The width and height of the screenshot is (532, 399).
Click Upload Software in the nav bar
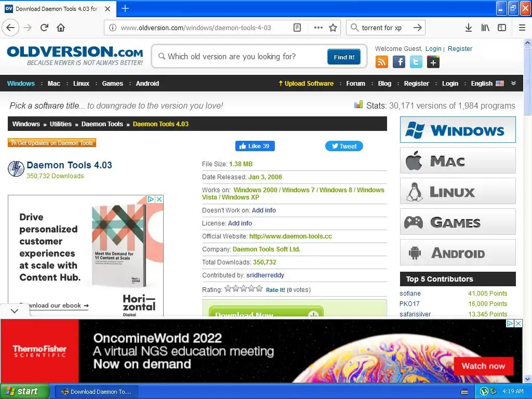click(306, 84)
